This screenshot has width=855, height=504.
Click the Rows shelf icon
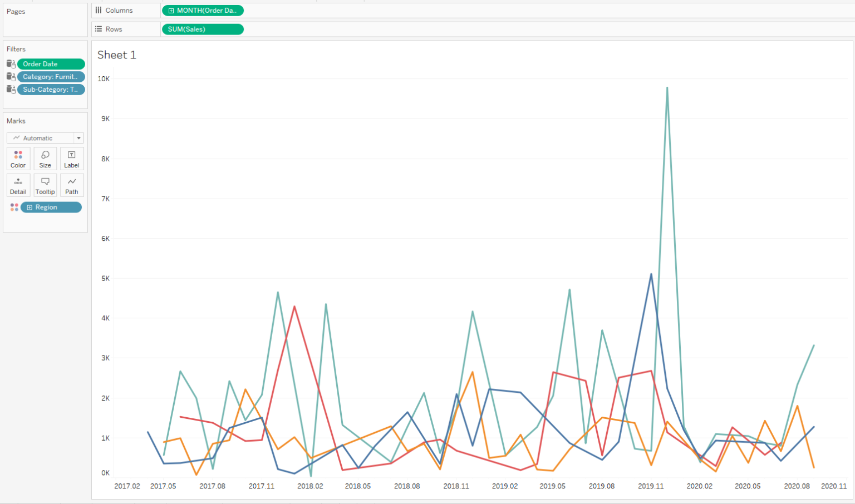click(x=98, y=29)
